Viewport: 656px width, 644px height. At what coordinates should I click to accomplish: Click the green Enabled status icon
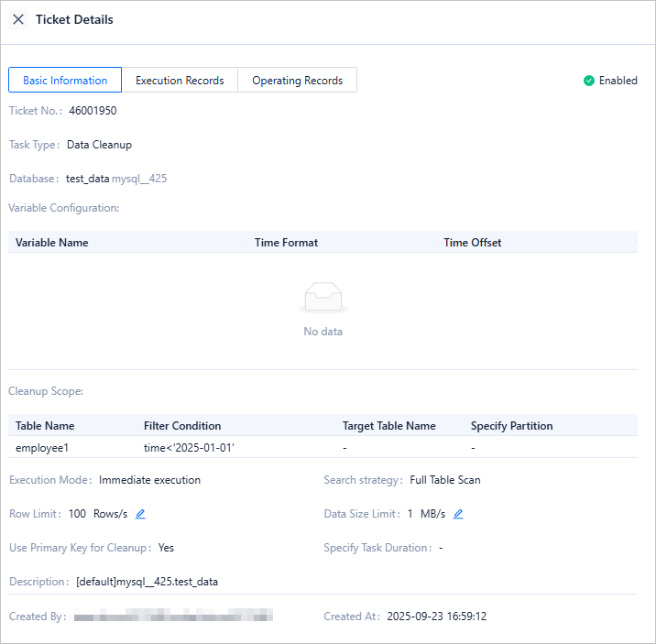click(x=589, y=81)
